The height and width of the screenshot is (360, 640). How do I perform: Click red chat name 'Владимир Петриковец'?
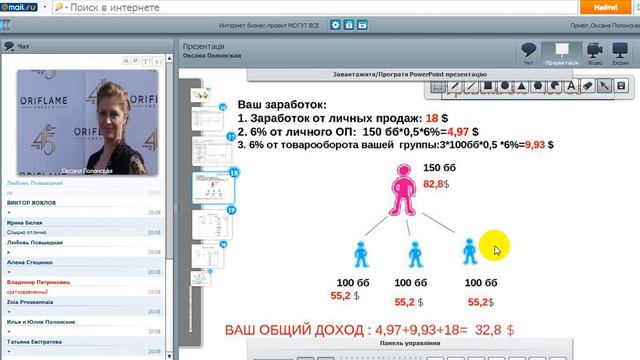point(38,282)
